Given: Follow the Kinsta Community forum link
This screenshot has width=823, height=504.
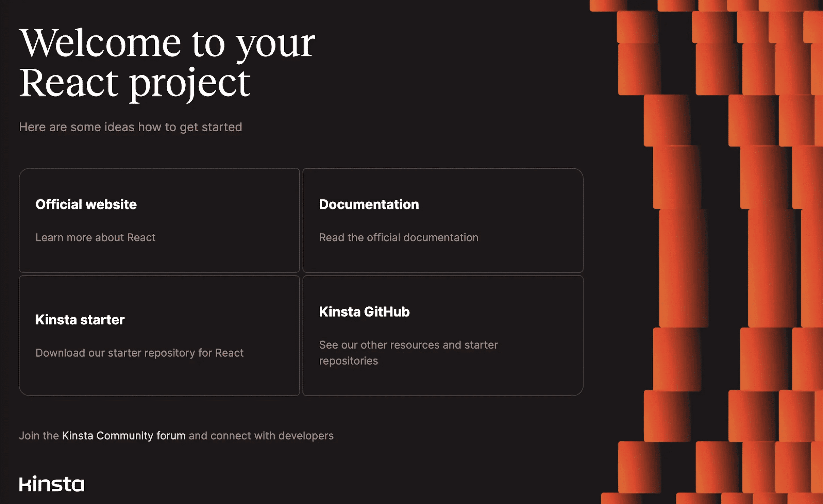Looking at the screenshot, I should pyautogui.click(x=124, y=436).
